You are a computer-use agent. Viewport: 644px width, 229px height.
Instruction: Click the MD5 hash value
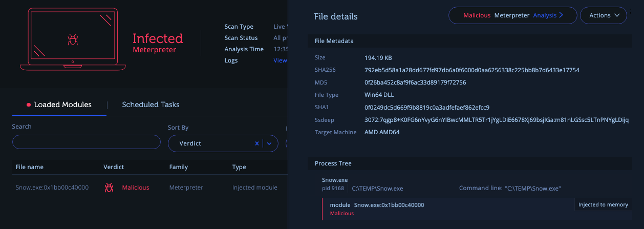[x=415, y=82]
